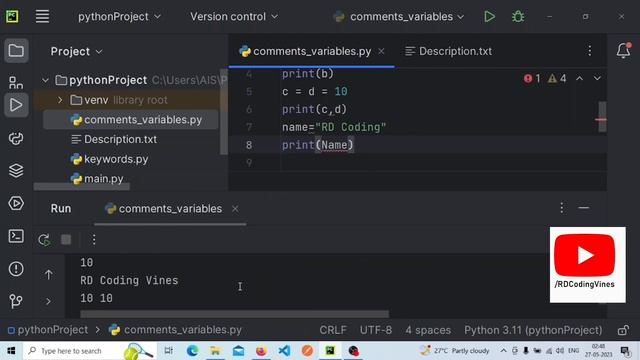This screenshot has width=640, height=360.
Task: Switch to the Description.txt editor tab
Action: tap(449, 51)
